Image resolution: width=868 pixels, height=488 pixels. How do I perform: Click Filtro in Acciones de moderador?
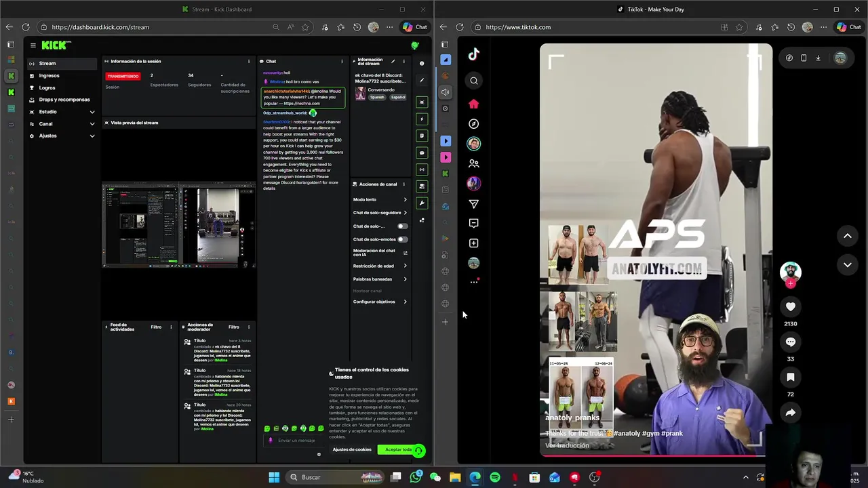(x=234, y=327)
